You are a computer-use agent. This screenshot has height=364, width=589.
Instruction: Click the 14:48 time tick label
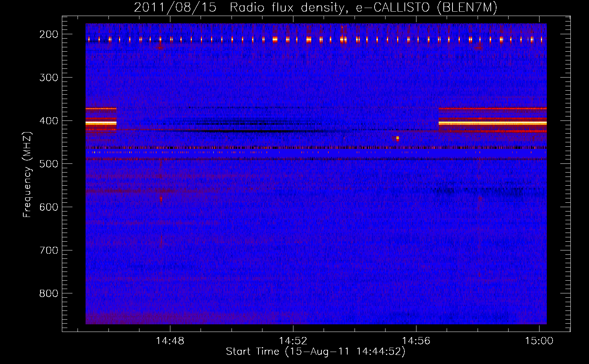(x=170, y=341)
